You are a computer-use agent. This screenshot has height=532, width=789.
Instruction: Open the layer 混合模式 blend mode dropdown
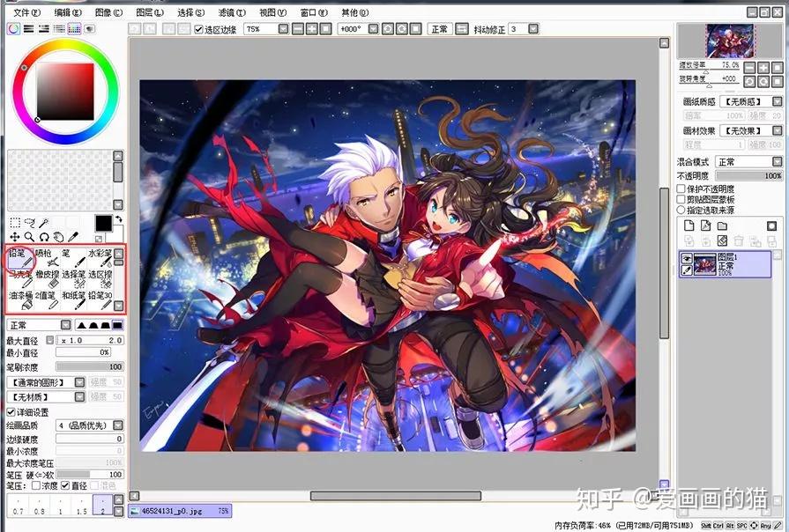click(x=777, y=161)
